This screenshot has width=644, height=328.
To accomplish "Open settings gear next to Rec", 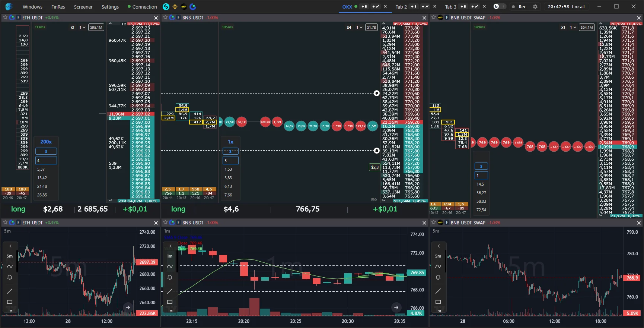I will click(535, 7).
